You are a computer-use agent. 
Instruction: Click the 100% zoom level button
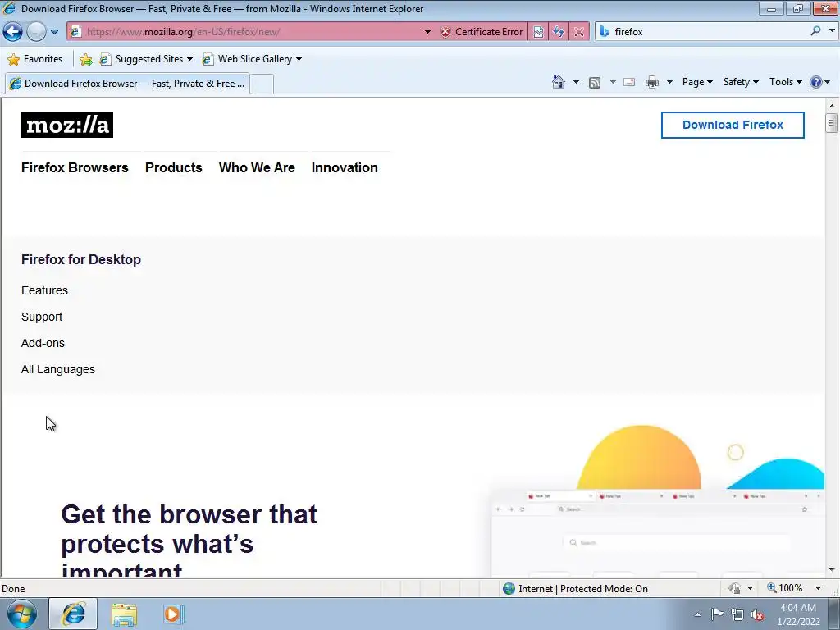784,588
